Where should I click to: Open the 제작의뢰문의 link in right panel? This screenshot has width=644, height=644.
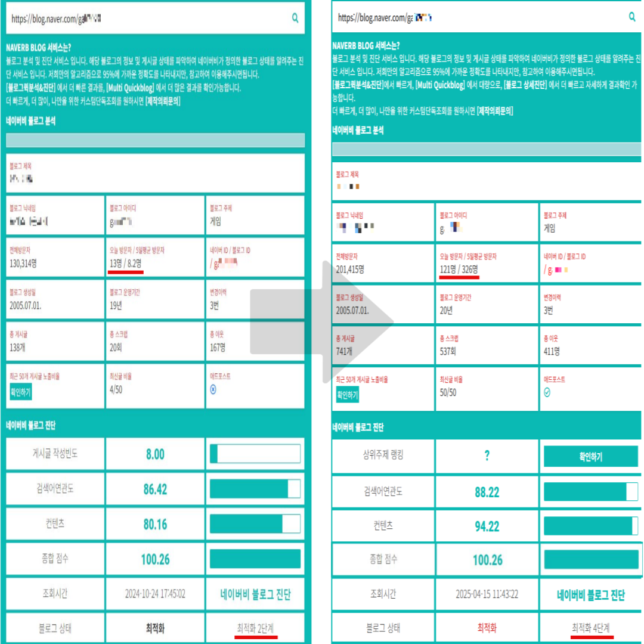pos(495,111)
